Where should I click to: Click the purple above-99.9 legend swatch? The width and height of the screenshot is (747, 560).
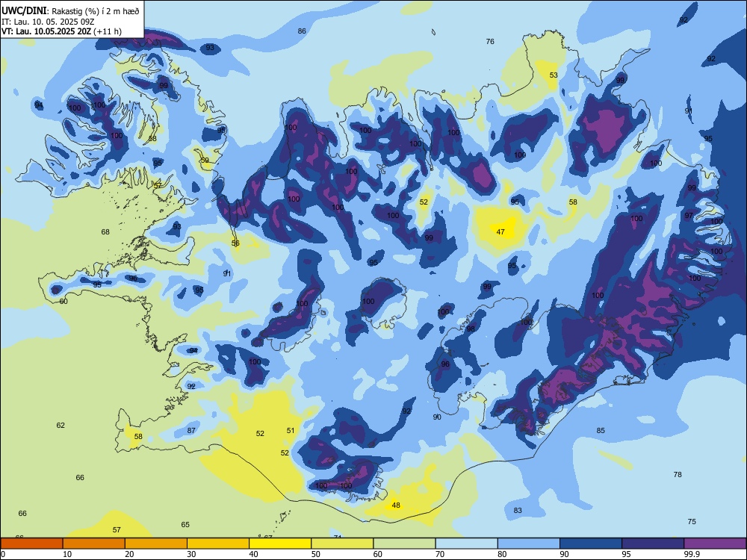(715, 544)
